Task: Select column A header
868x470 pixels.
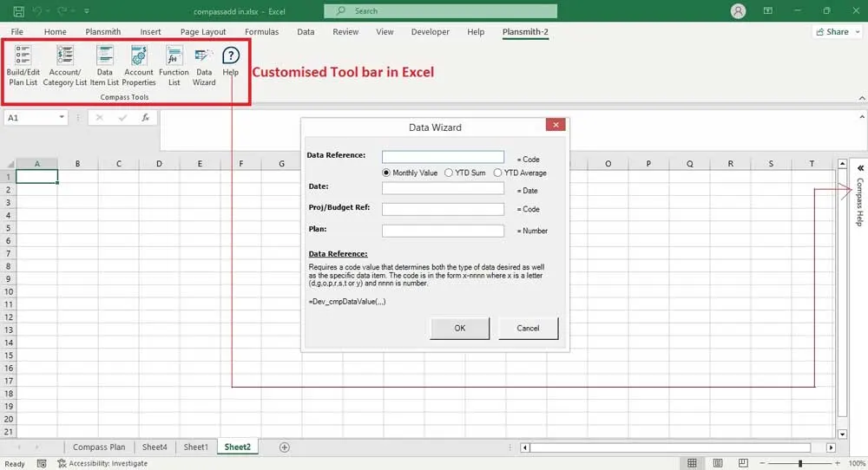Action: (37, 164)
